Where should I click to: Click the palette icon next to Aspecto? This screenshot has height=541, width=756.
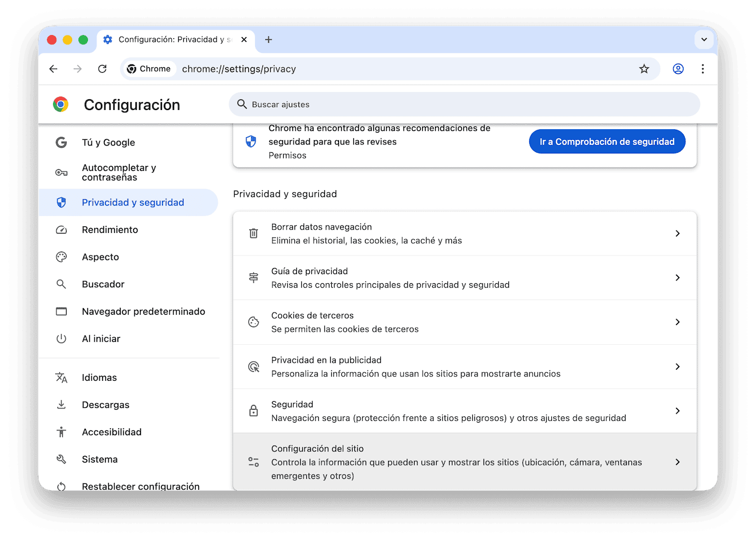61,257
